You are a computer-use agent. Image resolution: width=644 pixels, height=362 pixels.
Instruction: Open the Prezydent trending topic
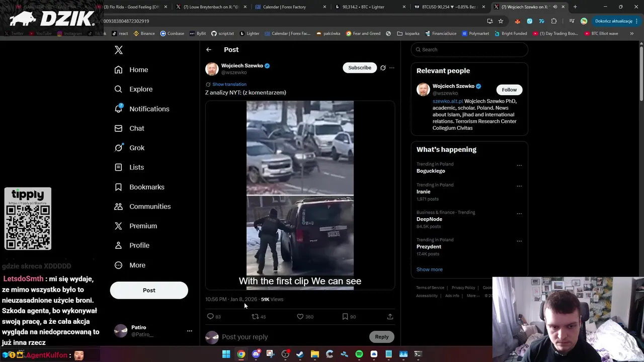[x=429, y=247]
